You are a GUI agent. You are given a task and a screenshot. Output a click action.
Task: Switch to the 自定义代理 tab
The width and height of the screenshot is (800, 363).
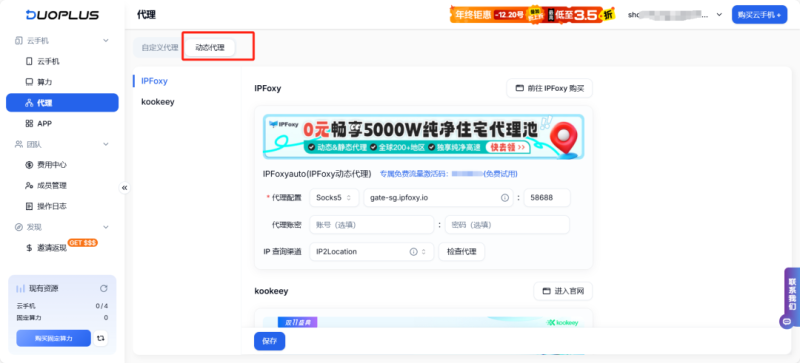tap(160, 47)
